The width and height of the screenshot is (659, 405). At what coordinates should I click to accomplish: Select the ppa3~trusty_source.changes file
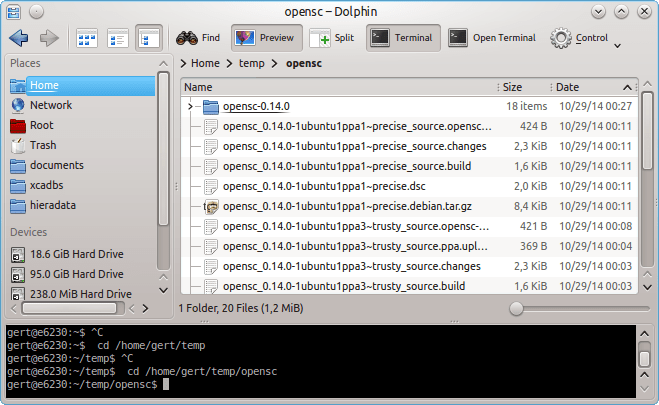[x=352, y=266]
